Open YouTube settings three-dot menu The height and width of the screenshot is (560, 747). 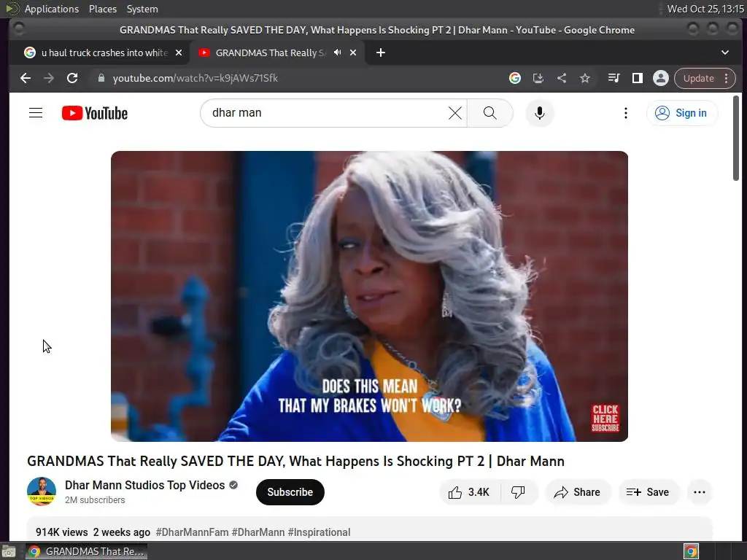pos(625,113)
